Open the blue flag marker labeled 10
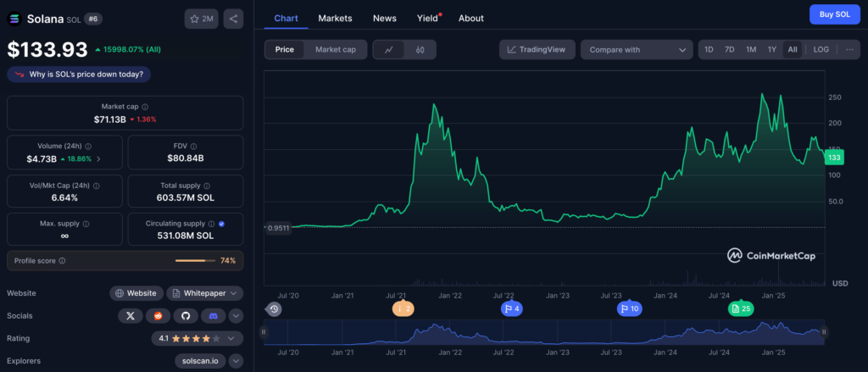The width and height of the screenshot is (868, 372). click(630, 309)
